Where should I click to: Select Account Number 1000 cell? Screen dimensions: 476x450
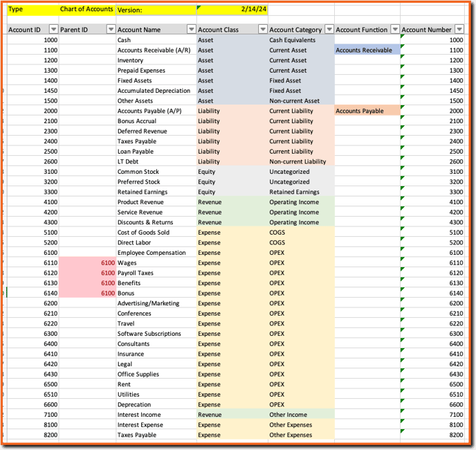(x=432, y=39)
